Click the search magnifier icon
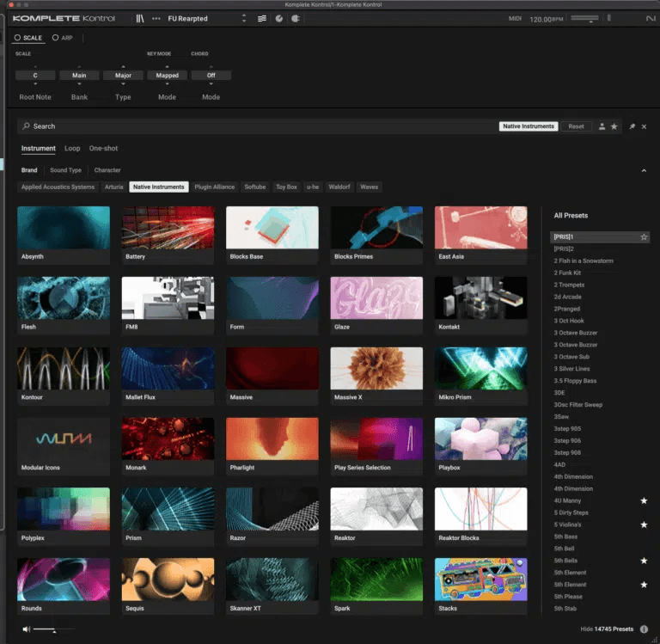 pos(26,126)
